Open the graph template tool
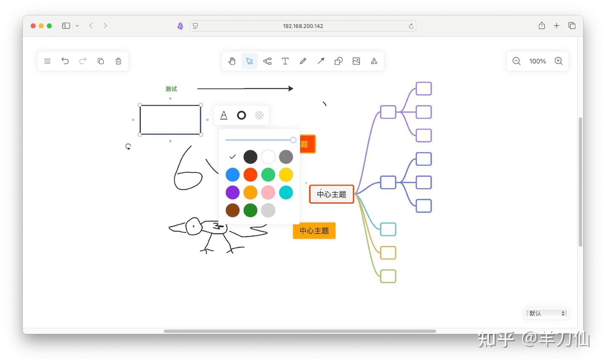606x364 pixels. click(374, 61)
